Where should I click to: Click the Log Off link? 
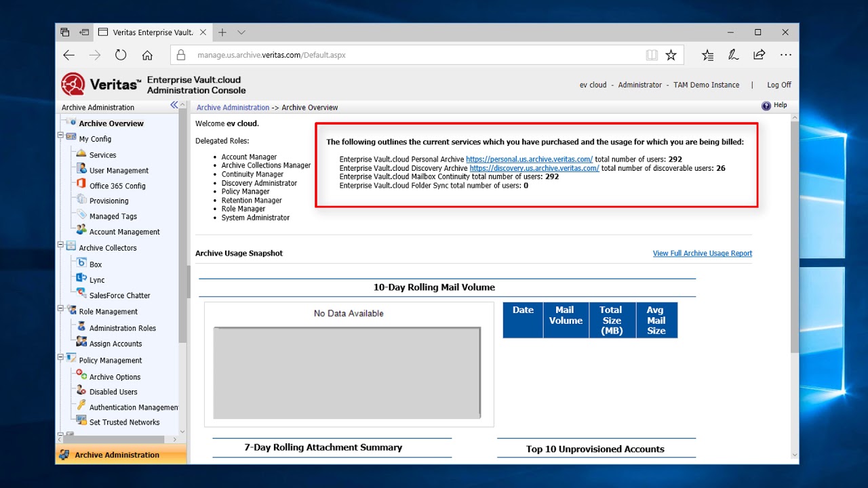point(779,85)
